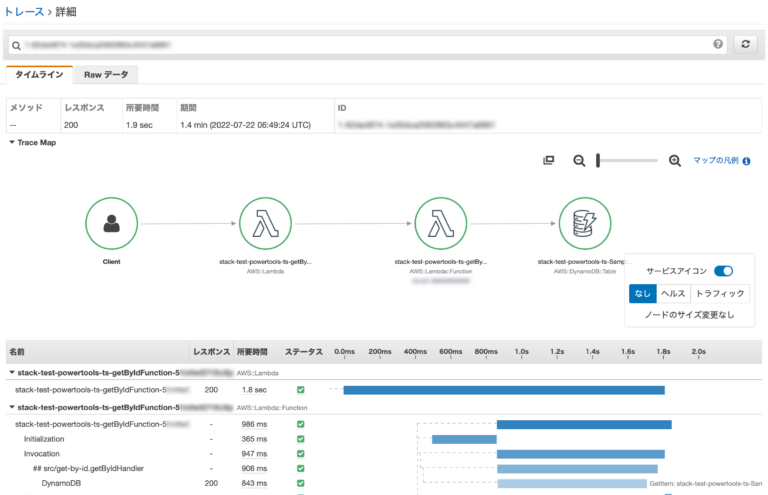The image size is (768, 495).
Task: Click the DynamoDB timeline bar
Action: 572,483
